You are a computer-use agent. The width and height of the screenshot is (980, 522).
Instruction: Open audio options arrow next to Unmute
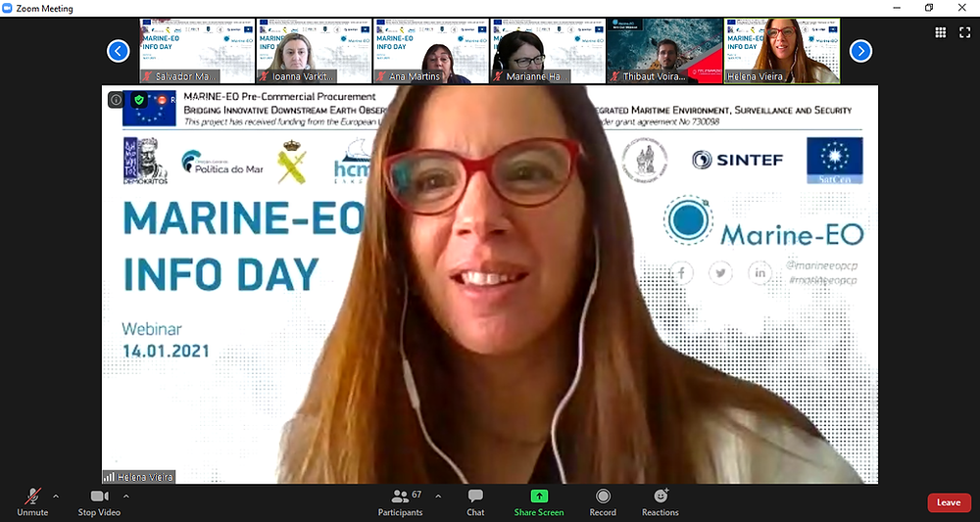point(56,497)
